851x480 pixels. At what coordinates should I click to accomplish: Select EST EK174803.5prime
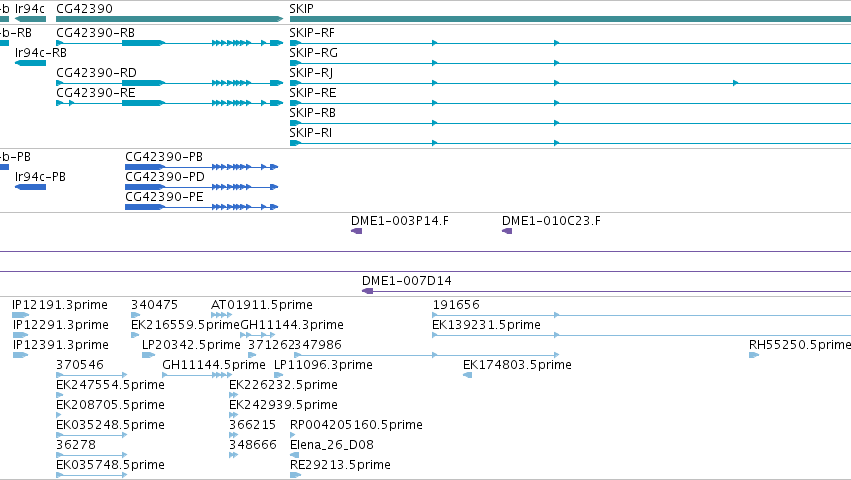467,375
